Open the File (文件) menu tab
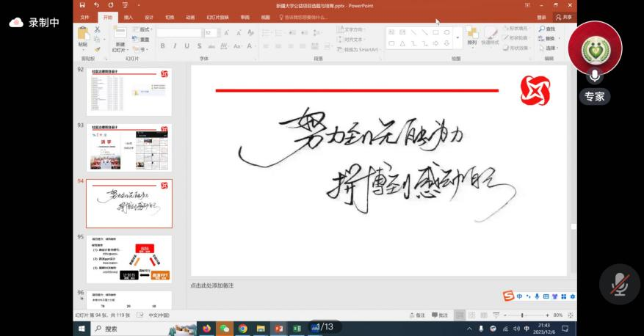This screenshot has height=336, width=644. coord(85,17)
